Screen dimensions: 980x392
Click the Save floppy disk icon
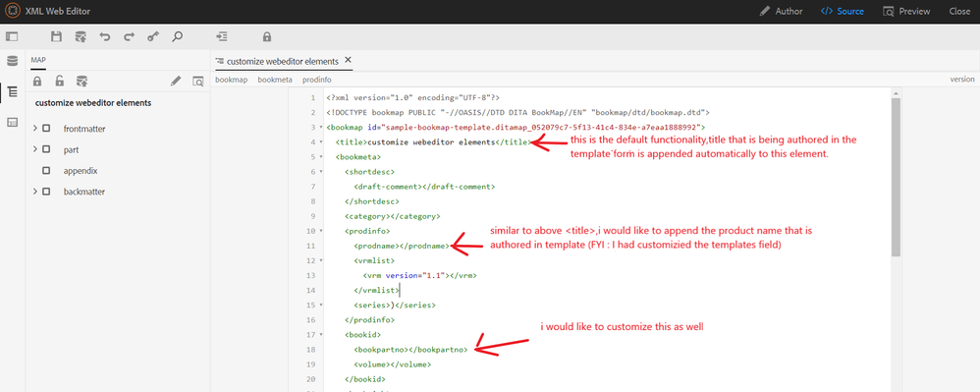pos(56,37)
